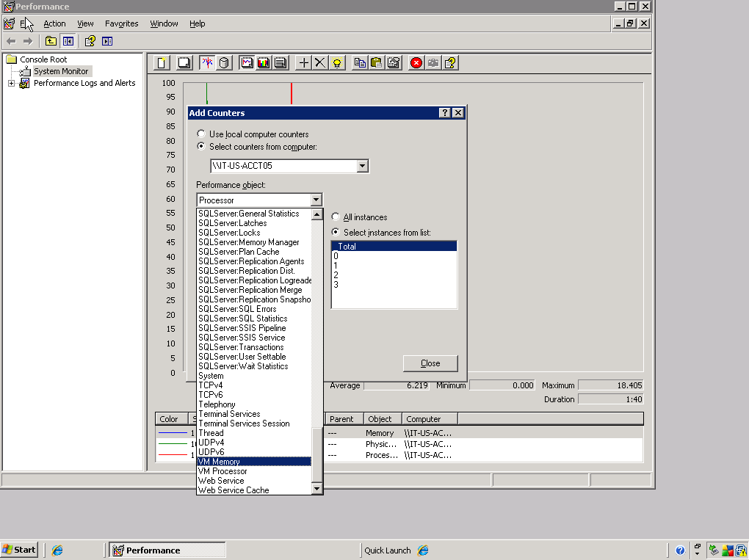Open the View menu

click(85, 23)
